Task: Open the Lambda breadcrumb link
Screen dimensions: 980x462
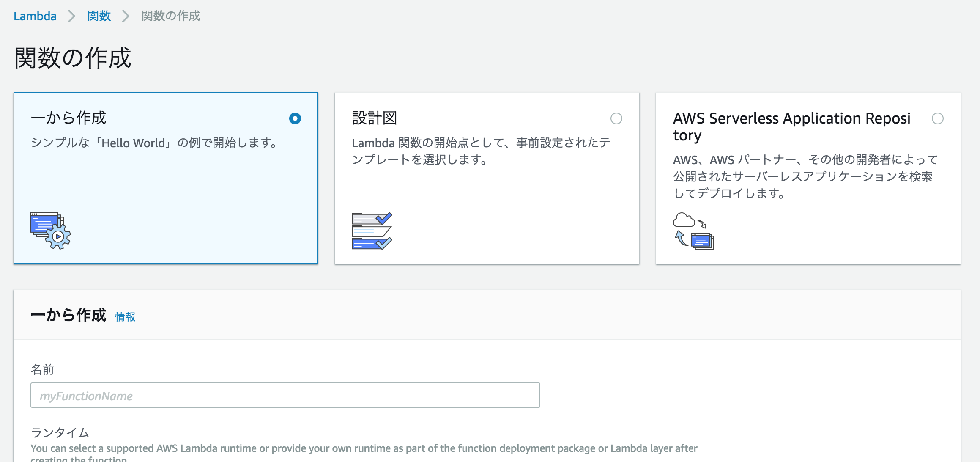Action: (x=35, y=16)
